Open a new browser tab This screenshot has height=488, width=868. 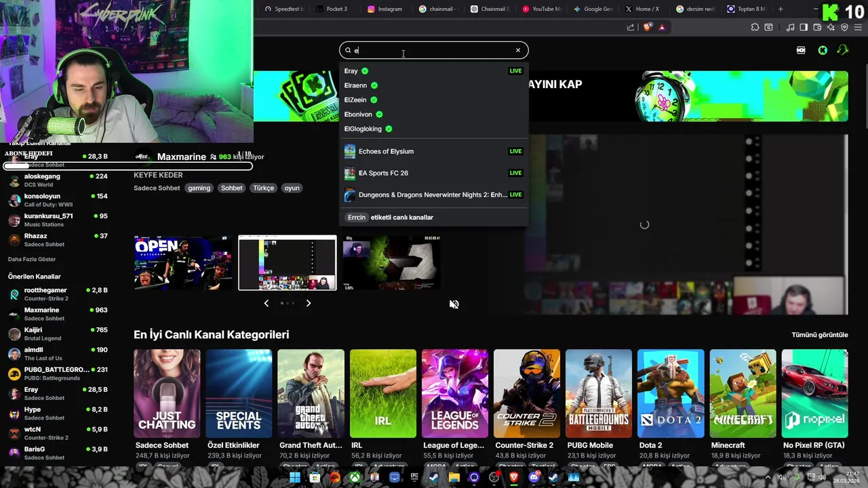click(781, 9)
